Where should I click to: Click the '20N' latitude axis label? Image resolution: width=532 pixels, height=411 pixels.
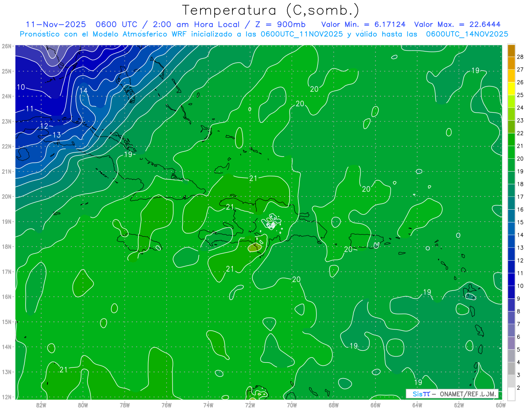pyautogui.click(x=6, y=196)
